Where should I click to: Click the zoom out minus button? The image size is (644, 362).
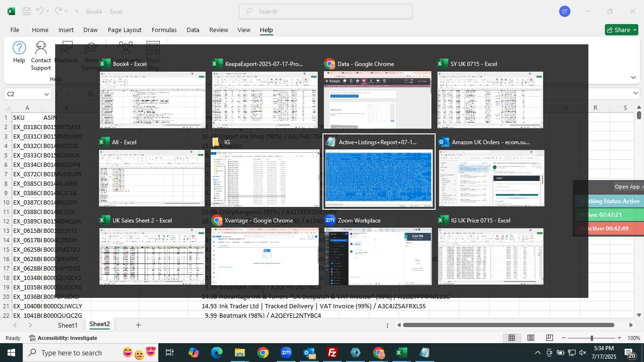[564, 338]
